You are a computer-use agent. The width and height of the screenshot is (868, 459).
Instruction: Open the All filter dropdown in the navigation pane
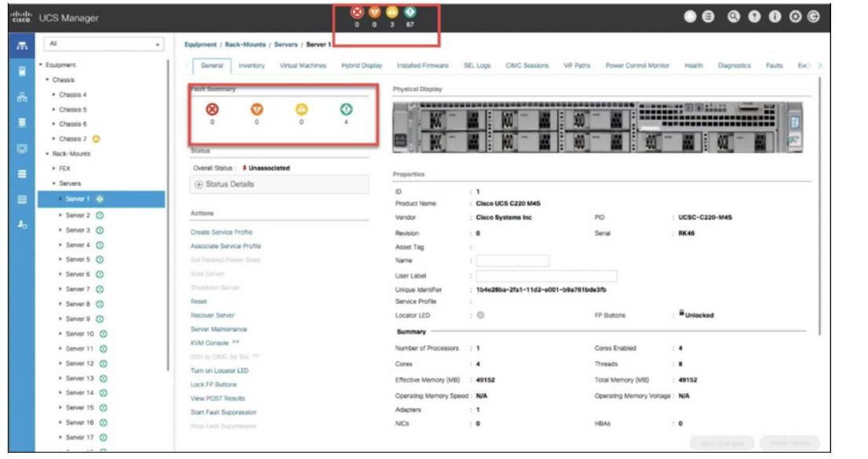click(x=104, y=44)
